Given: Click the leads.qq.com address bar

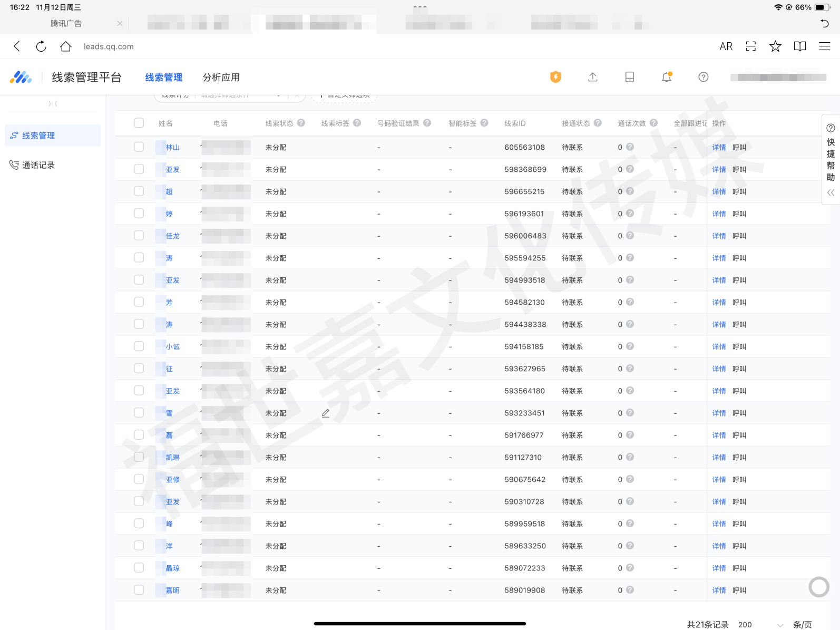Looking at the screenshot, I should (x=109, y=46).
